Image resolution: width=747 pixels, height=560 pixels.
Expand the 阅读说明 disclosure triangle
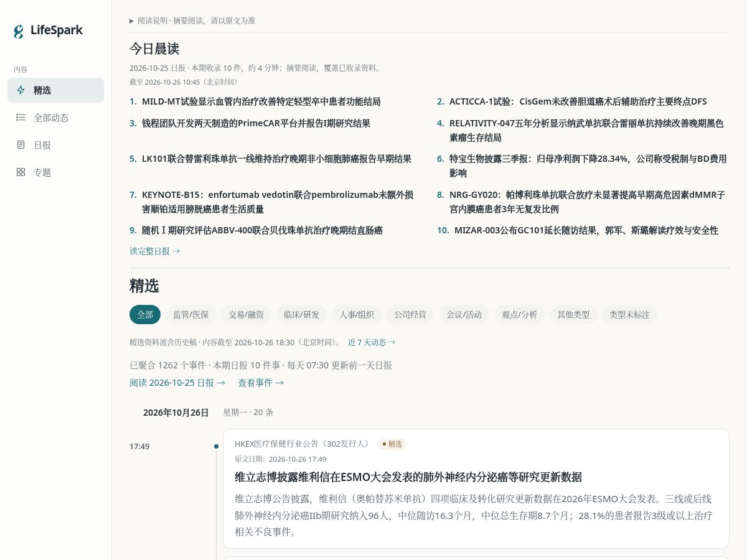[x=132, y=21]
